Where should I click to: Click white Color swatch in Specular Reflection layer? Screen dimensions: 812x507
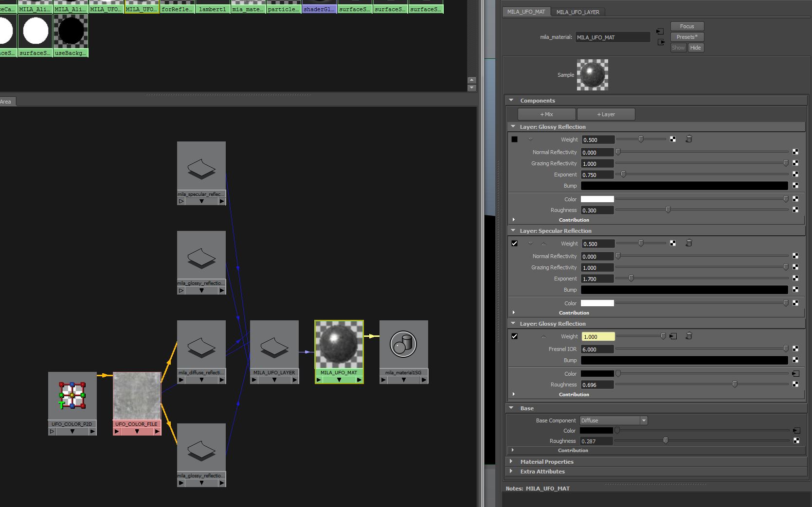coord(597,303)
